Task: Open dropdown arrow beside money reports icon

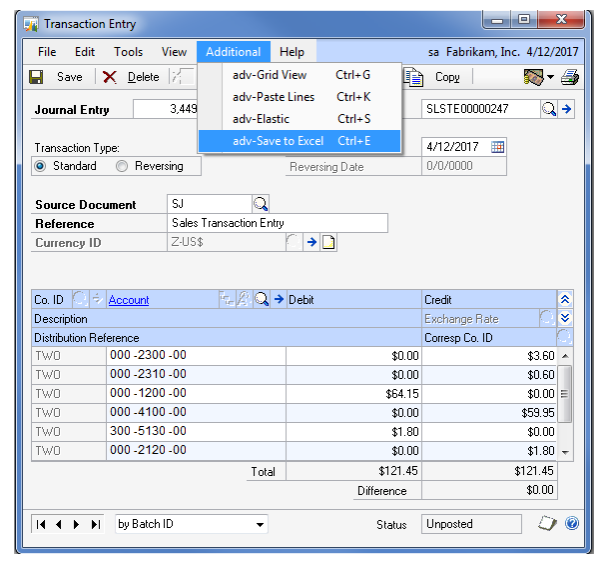Action: 550,77
